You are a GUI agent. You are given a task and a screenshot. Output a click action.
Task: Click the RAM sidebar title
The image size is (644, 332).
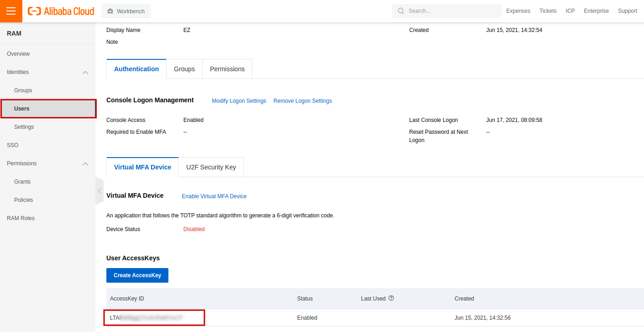14,33
